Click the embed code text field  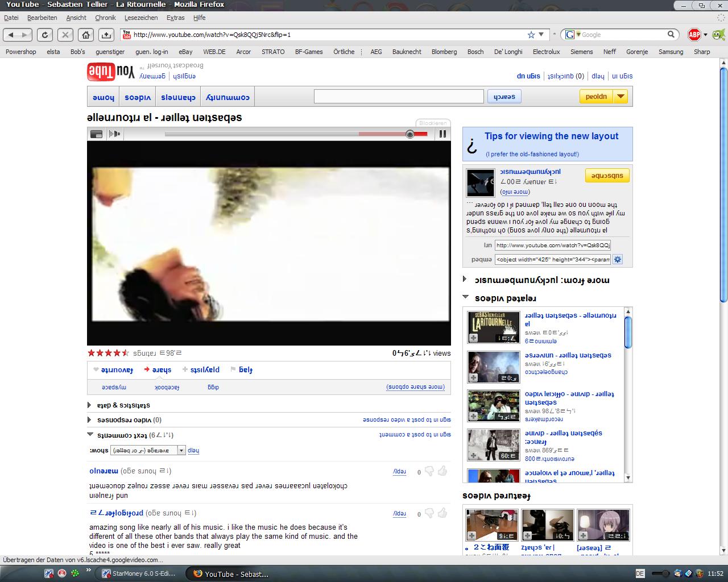point(553,259)
